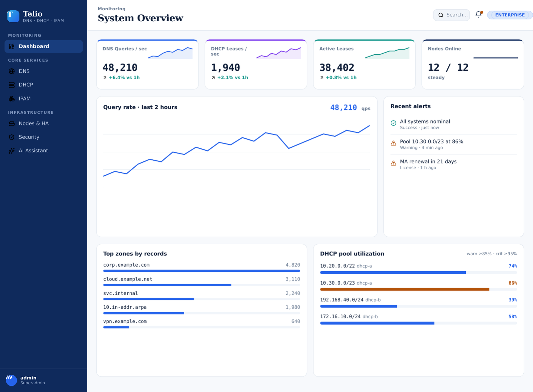This screenshot has width=533, height=392.
Task: Click the "10.20.0.0/22" pool label
Action: click(337, 266)
